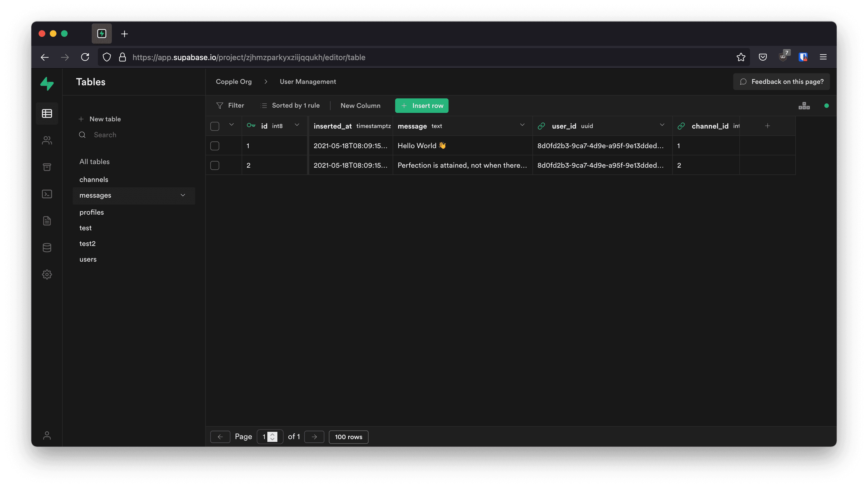Check the row with id 2

tap(215, 165)
